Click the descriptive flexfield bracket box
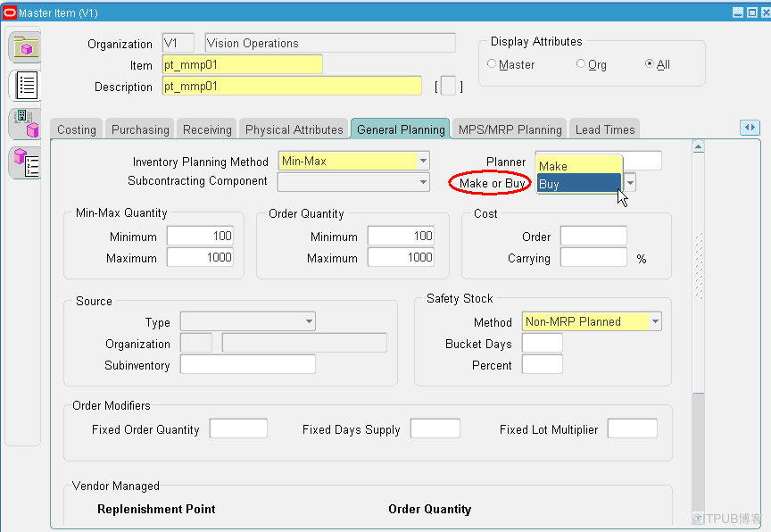The height and width of the screenshot is (532, 771). (448, 87)
